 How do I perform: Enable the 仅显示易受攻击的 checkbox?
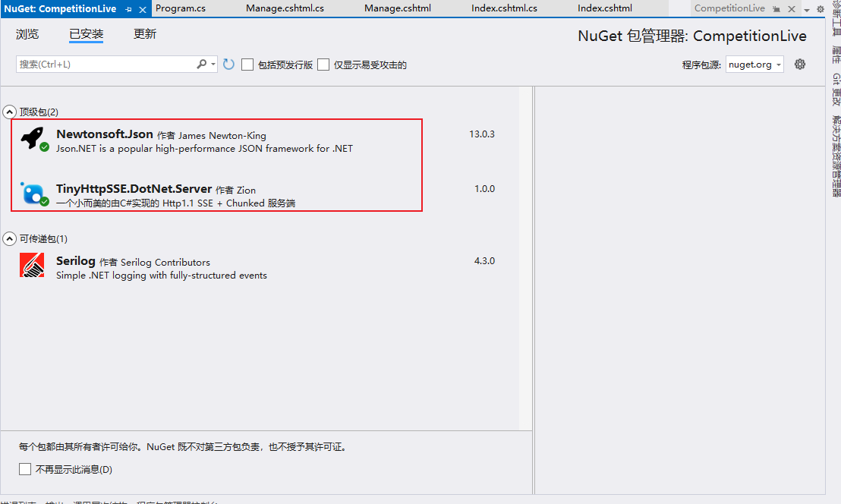(323, 65)
